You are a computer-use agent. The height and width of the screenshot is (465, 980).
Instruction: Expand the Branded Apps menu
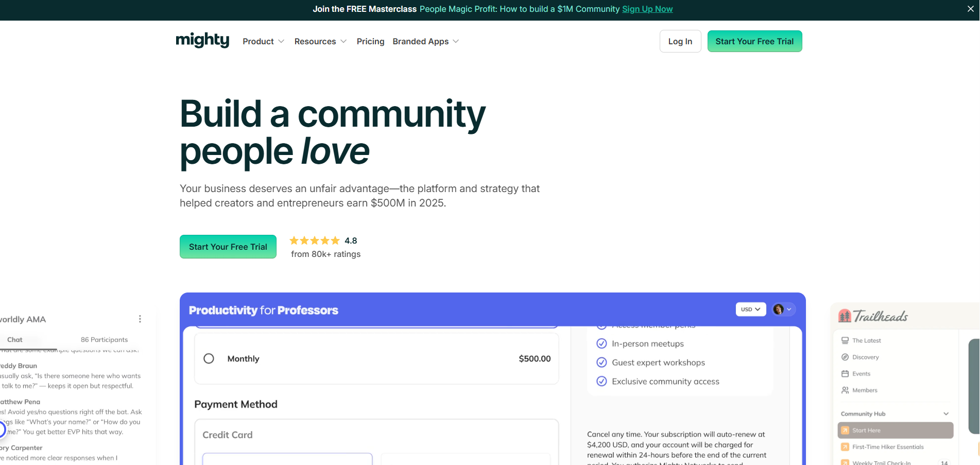[425, 41]
